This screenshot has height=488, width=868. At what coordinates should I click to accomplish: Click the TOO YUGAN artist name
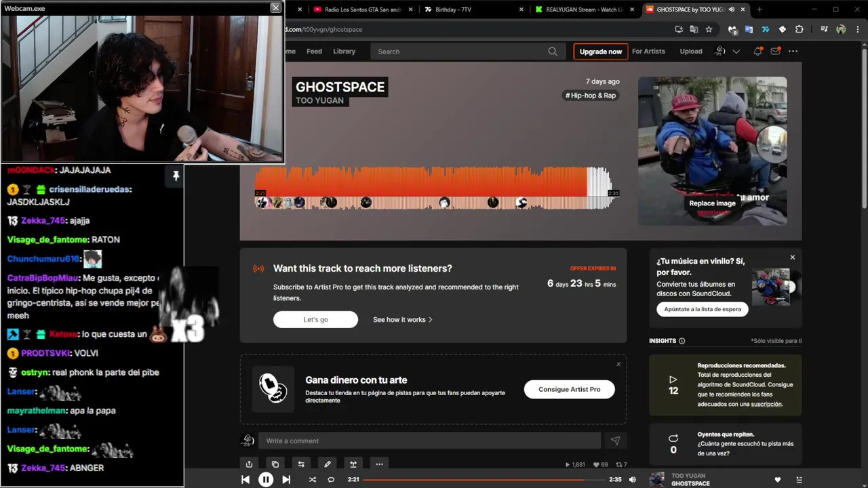(x=319, y=101)
